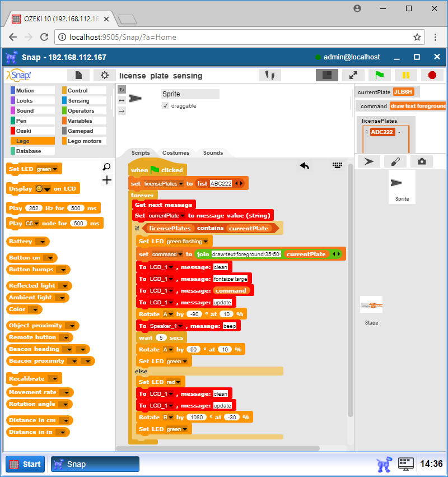
Task: Click the ABC222 list item input
Action: (221, 183)
